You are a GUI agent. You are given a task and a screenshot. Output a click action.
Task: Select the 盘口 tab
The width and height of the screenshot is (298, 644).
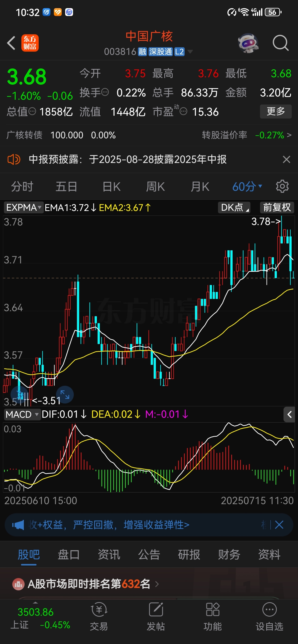69,554
